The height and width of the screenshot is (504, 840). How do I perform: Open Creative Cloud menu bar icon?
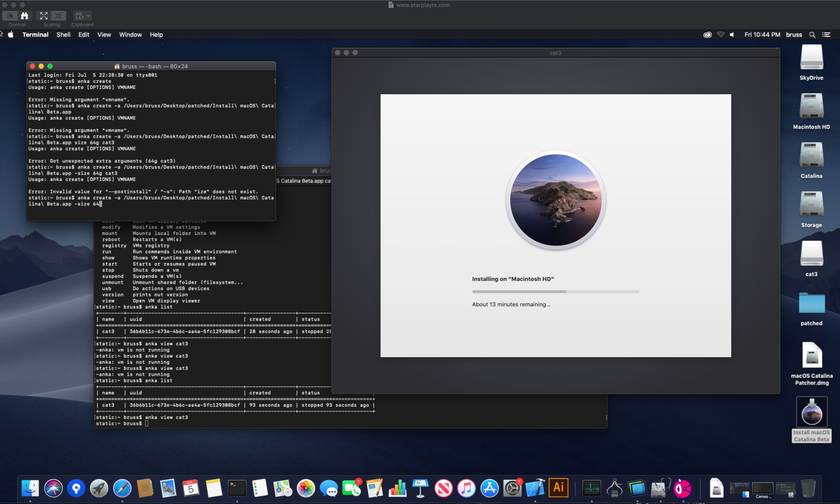707,35
